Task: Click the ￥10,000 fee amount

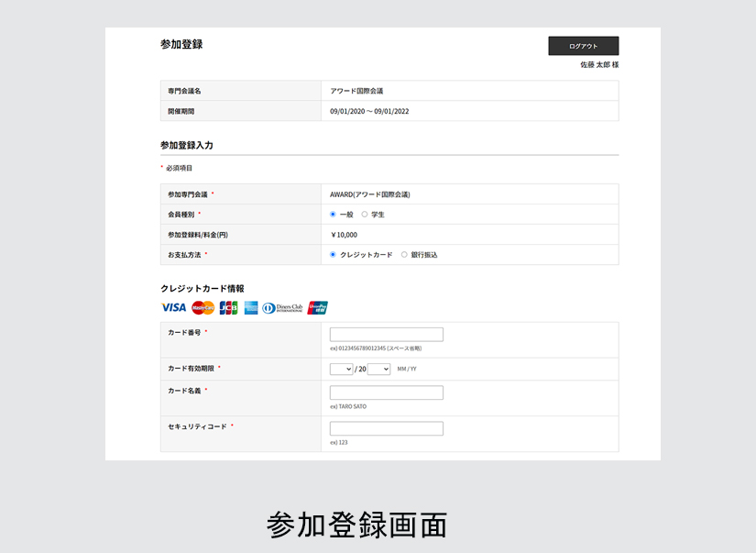Action: [345, 235]
